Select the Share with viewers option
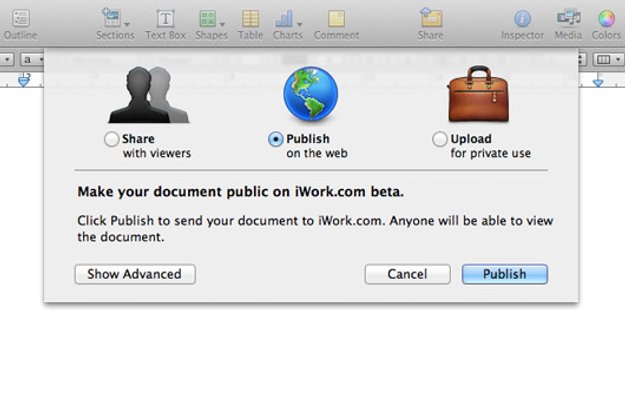625x396 pixels. pyautogui.click(x=111, y=139)
